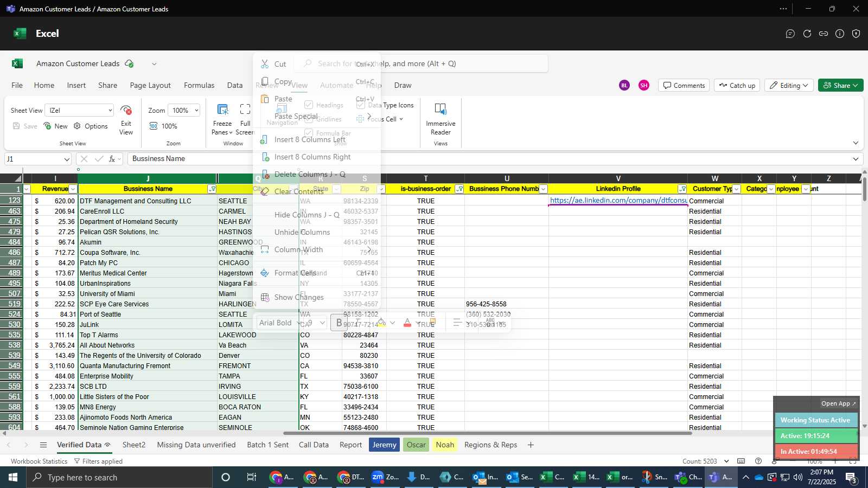Click the Teams chat bubble icon in header

(790, 34)
